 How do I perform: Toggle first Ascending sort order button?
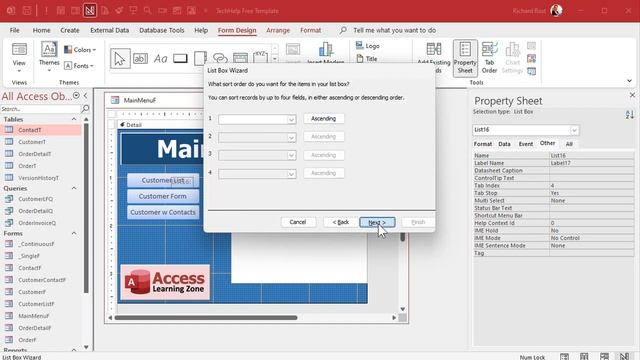(x=324, y=119)
